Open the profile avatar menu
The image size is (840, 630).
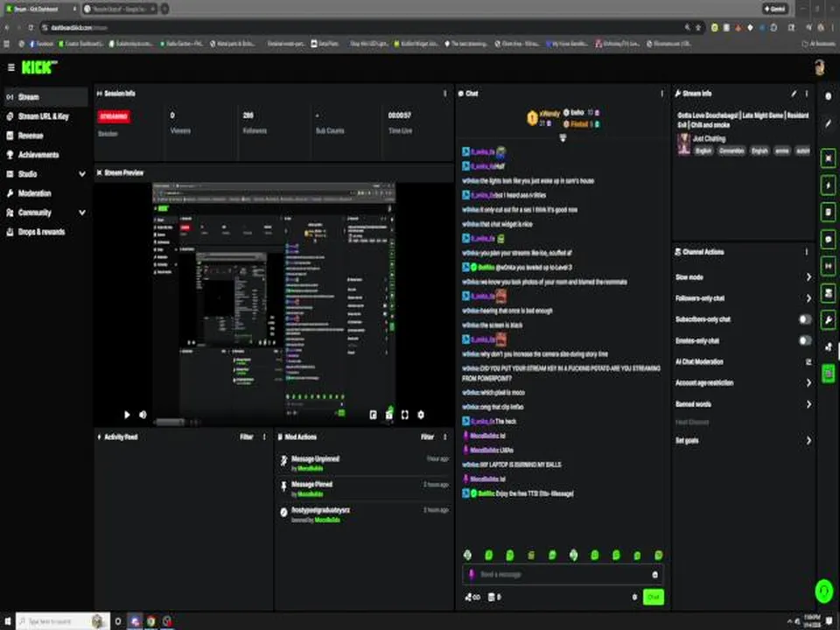point(819,67)
